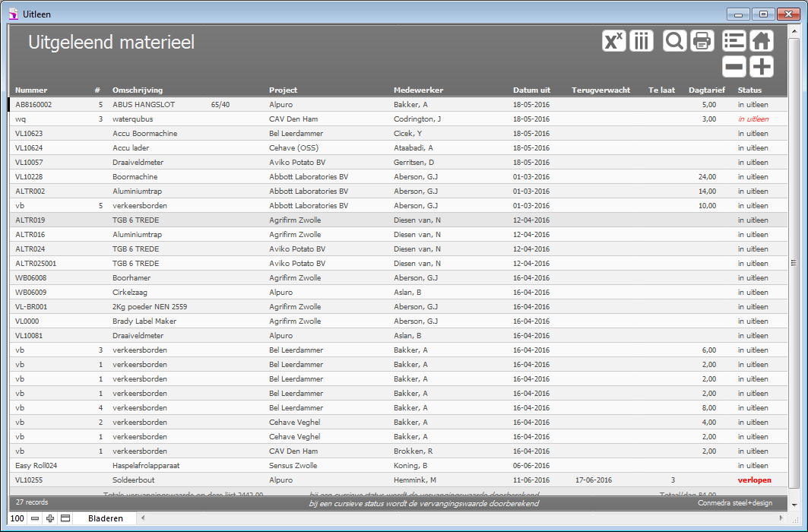Zoom in using the status bar plus
Screen dimensions: 808x532
pos(50,518)
